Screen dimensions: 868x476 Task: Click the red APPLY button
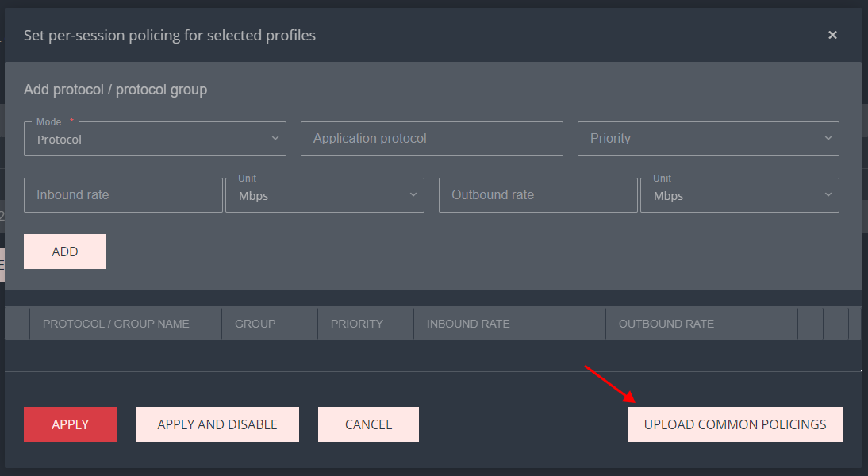(x=70, y=424)
